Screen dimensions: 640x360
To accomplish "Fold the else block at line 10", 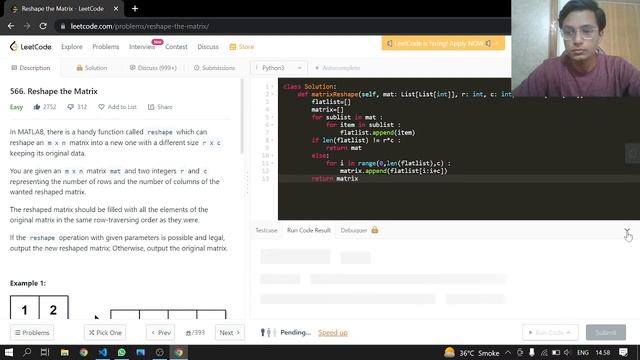I will [x=272, y=156].
